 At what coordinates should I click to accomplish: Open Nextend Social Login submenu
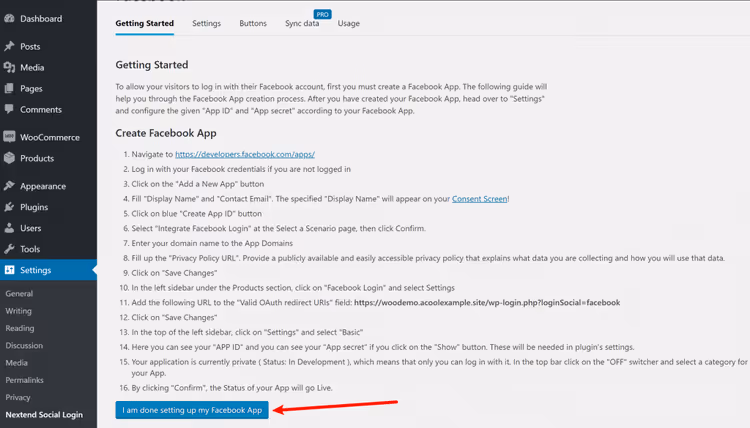click(44, 415)
